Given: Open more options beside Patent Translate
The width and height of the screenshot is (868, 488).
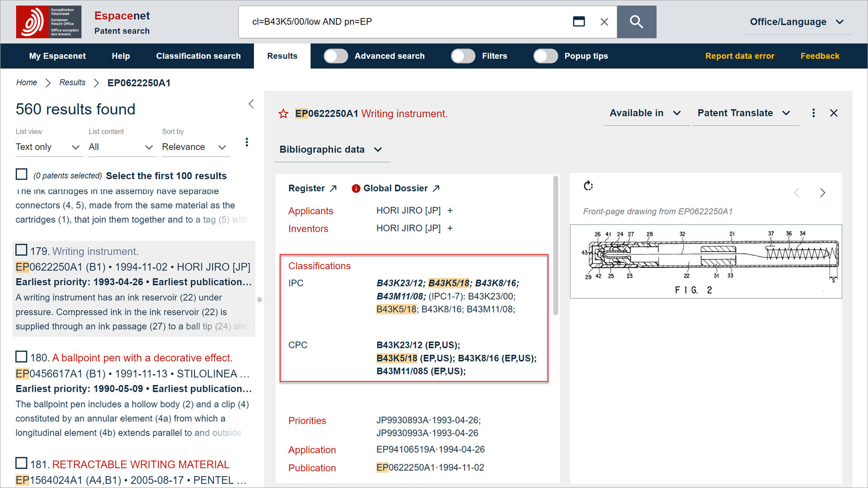Looking at the screenshot, I should [813, 113].
